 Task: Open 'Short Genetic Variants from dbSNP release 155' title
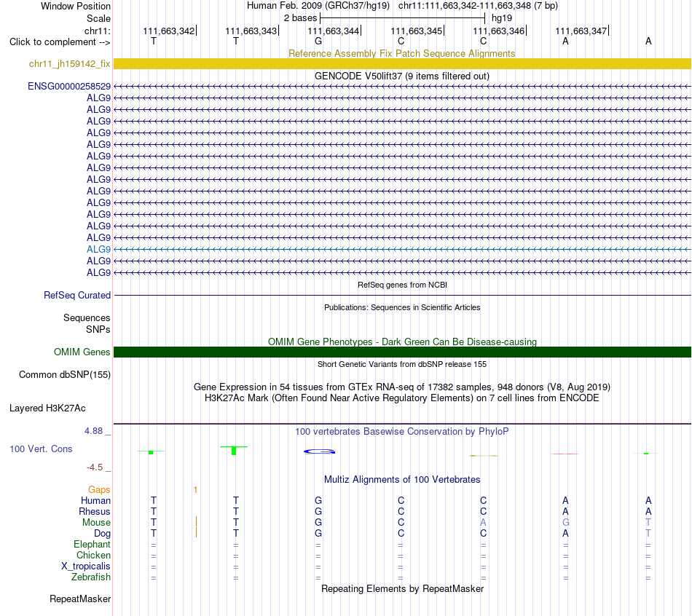click(402, 365)
